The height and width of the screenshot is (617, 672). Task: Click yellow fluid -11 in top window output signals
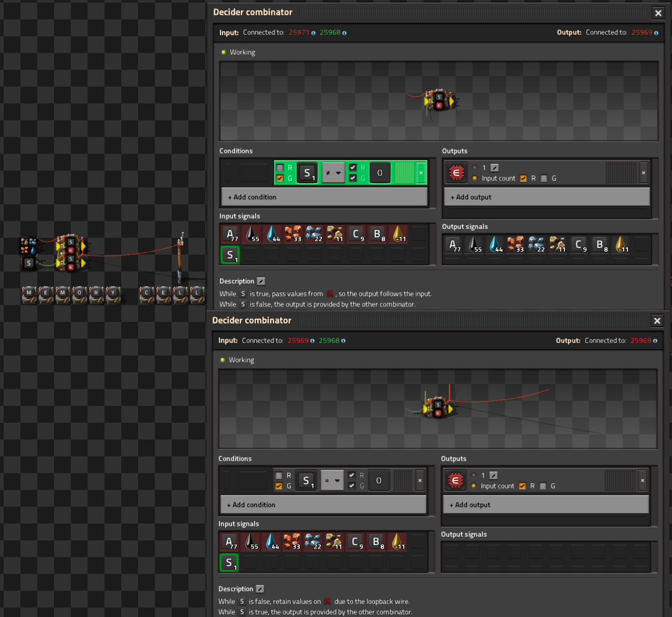621,244
